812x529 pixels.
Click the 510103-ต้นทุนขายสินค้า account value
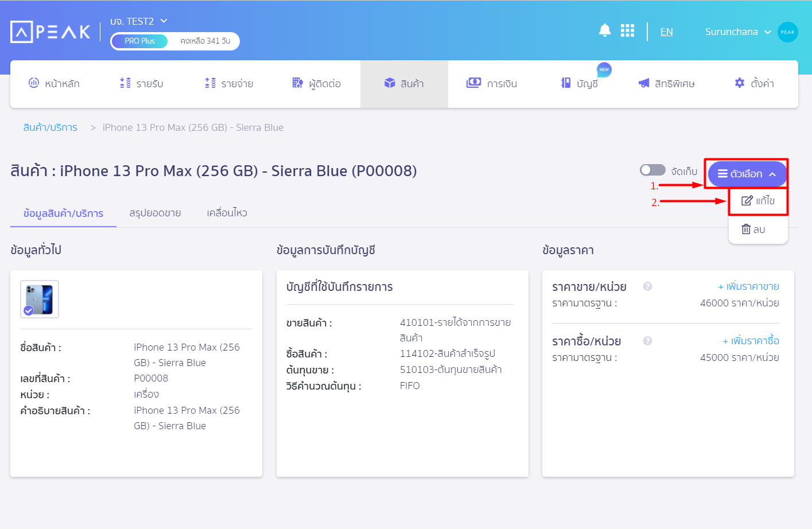(451, 369)
